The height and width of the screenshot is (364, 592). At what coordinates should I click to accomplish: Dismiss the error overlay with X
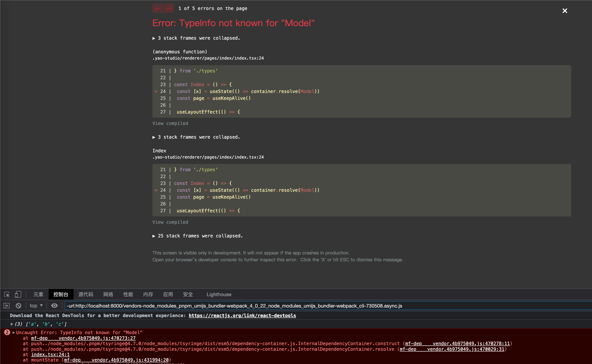click(x=565, y=11)
